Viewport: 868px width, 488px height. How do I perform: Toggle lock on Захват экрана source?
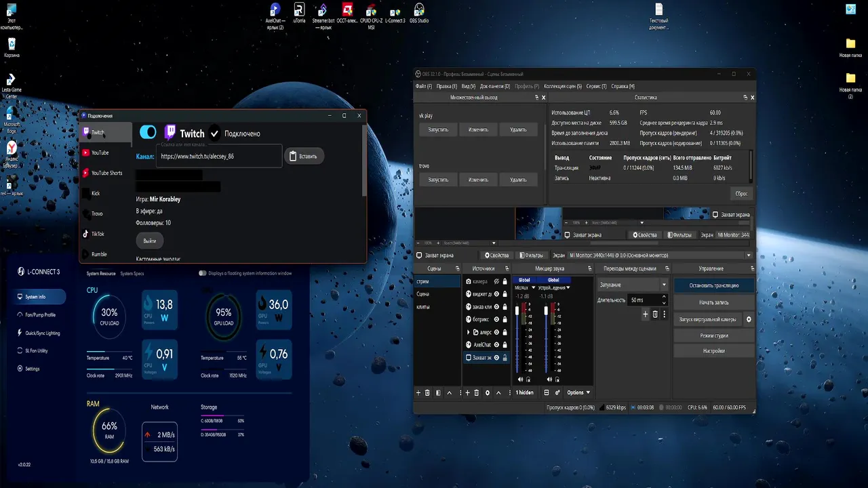tap(505, 358)
